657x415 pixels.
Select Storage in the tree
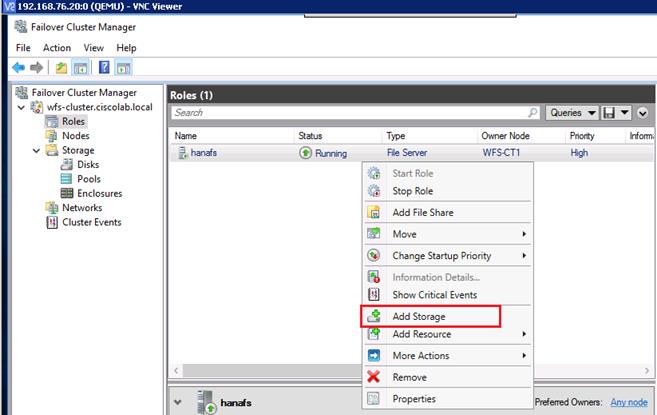tap(78, 150)
